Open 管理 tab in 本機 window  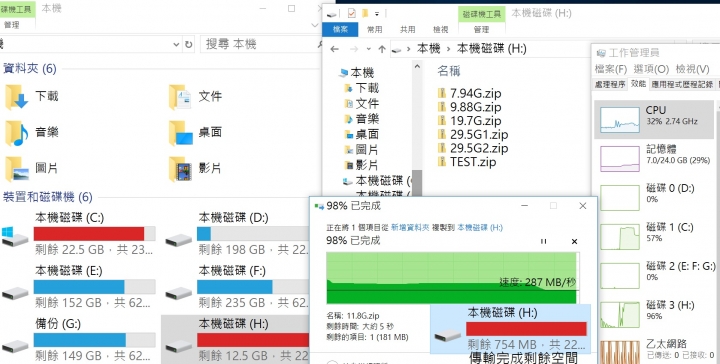click(11, 25)
